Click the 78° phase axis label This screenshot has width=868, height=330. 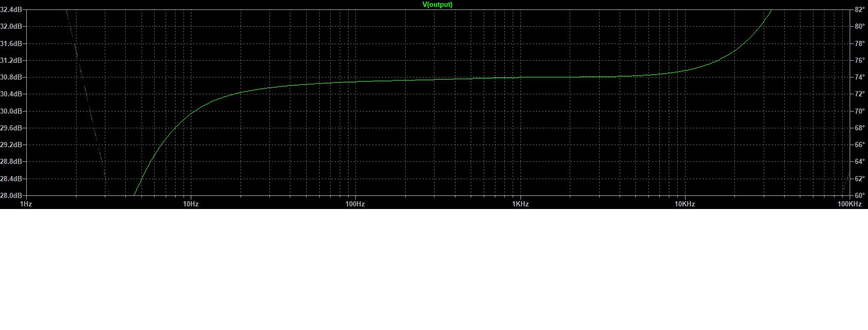860,43
